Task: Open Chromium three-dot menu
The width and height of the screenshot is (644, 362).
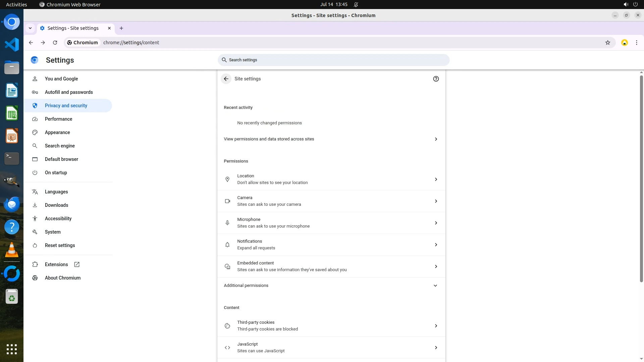Action: 636,43
